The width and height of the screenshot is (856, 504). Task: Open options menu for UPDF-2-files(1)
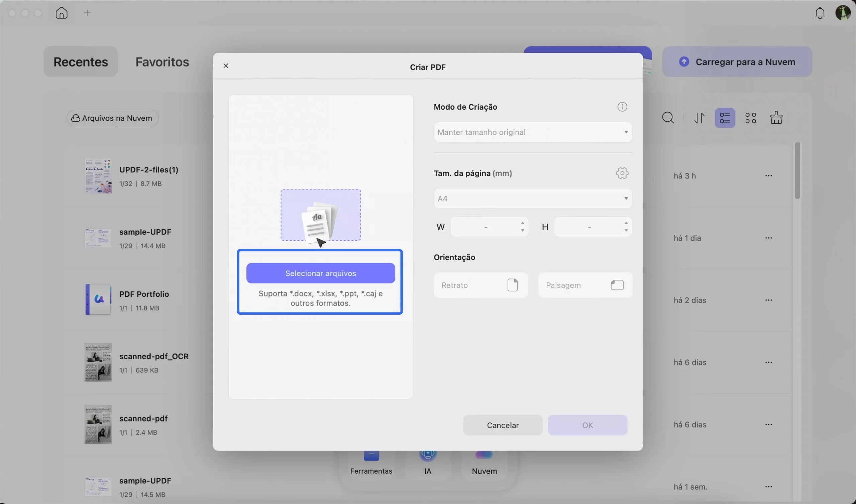pos(768,176)
